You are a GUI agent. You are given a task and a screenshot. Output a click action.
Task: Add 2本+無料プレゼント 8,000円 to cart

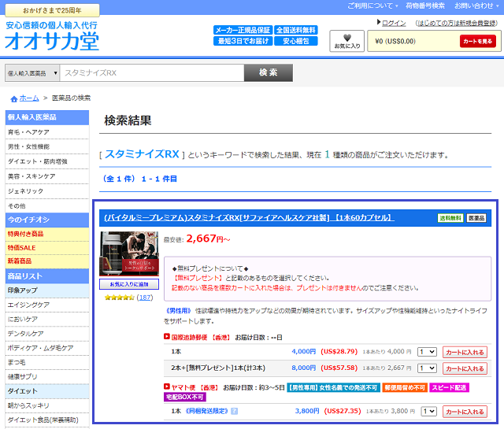(465, 368)
